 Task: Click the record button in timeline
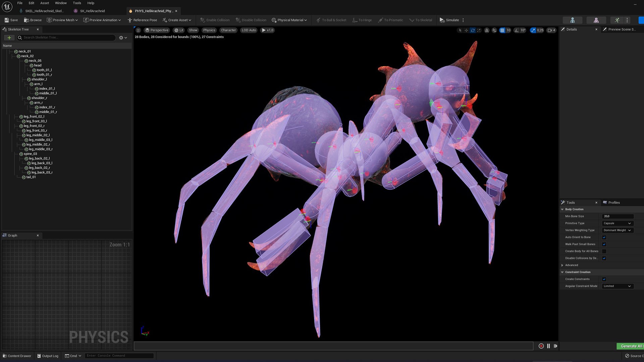pos(541,346)
